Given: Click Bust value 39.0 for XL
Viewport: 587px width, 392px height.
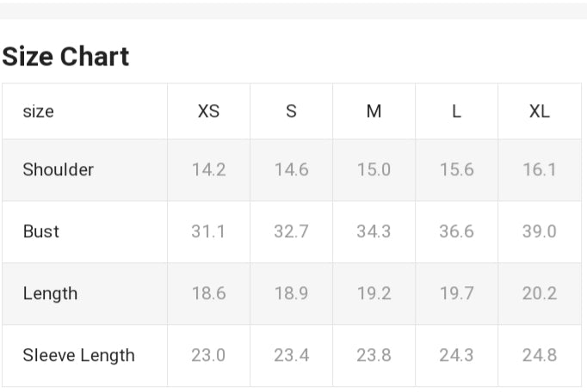Looking at the screenshot, I should tap(539, 231).
